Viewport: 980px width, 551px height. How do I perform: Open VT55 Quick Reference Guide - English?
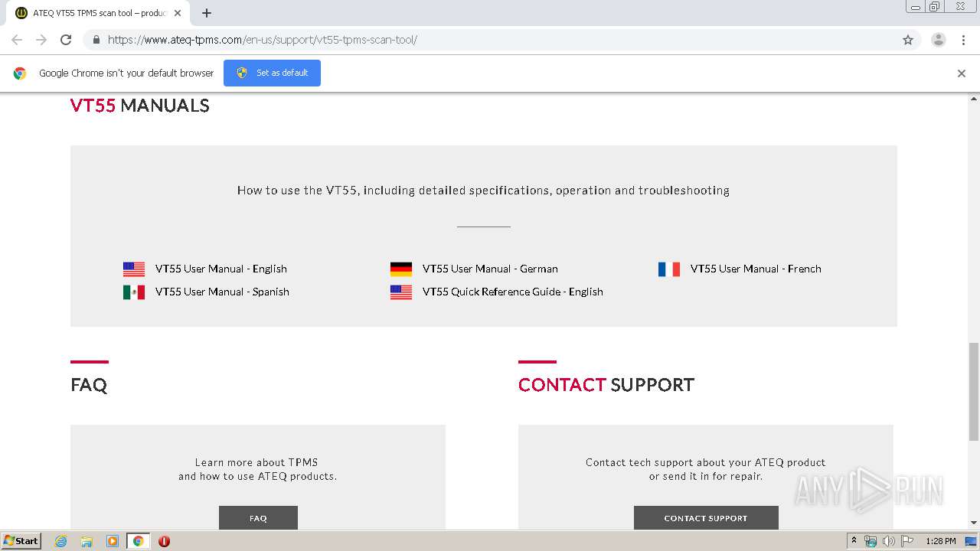tap(513, 292)
